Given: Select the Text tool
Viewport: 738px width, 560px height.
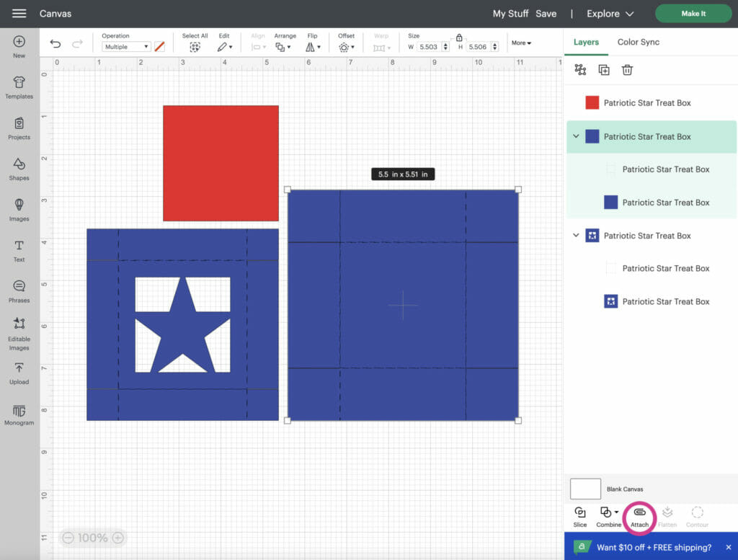Looking at the screenshot, I should point(19,249).
